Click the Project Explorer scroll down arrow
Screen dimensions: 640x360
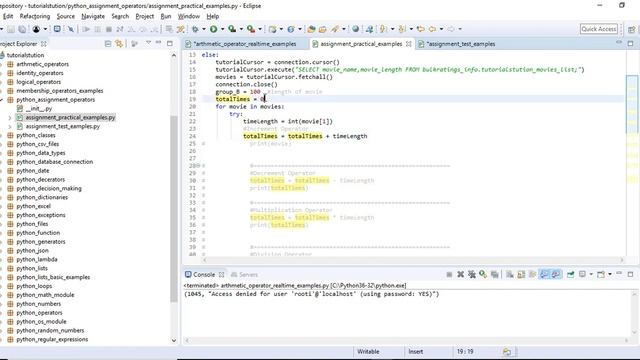174,340
